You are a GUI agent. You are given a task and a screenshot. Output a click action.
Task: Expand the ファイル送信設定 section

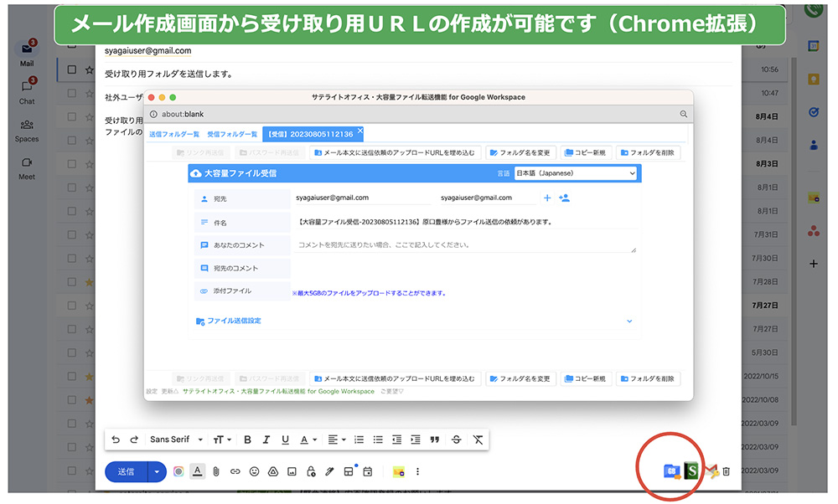coord(414,321)
